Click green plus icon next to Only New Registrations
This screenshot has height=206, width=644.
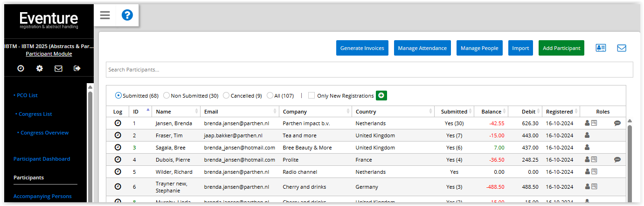tap(381, 96)
